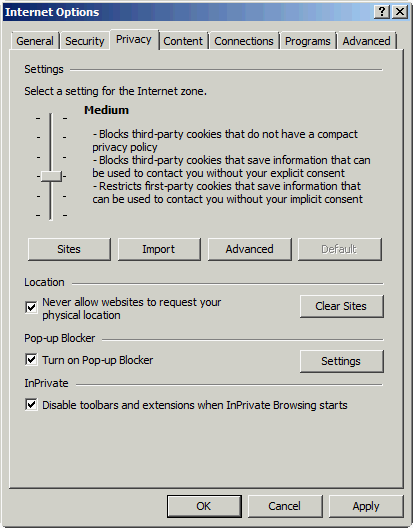Image resolution: width=413 pixels, height=528 pixels.
Task: Go to the Connections tab
Action: (x=244, y=41)
